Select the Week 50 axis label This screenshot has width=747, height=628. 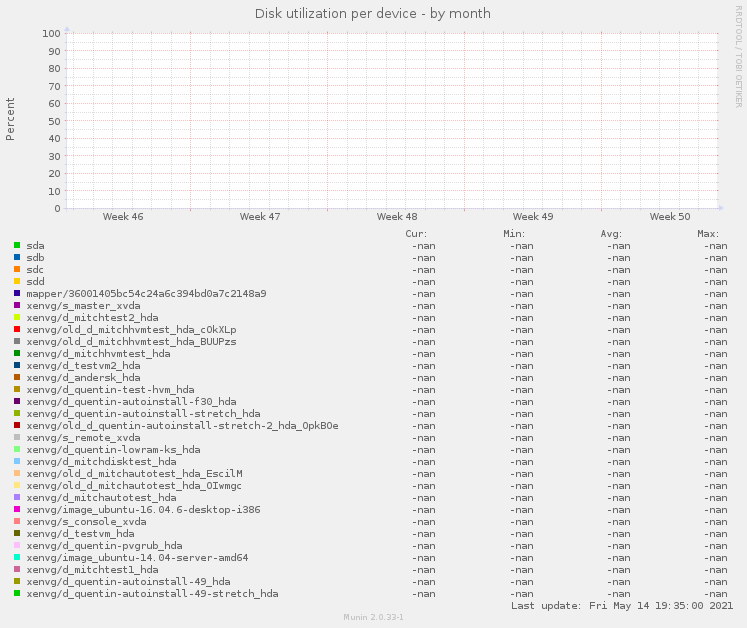670,217
